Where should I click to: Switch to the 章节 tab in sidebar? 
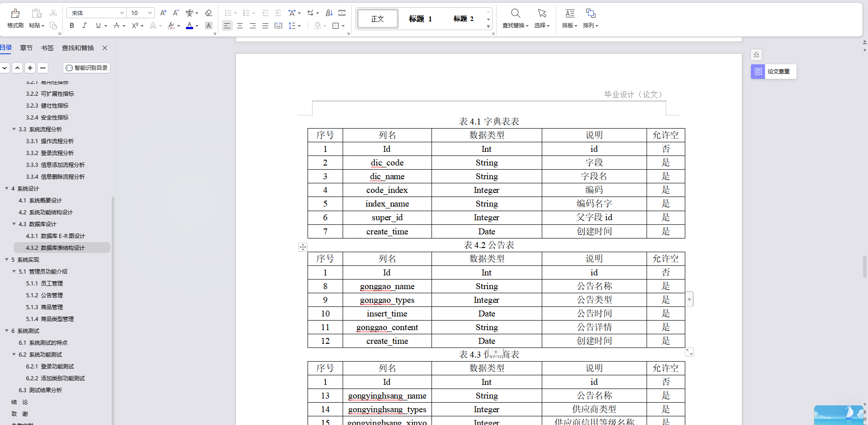(26, 47)
